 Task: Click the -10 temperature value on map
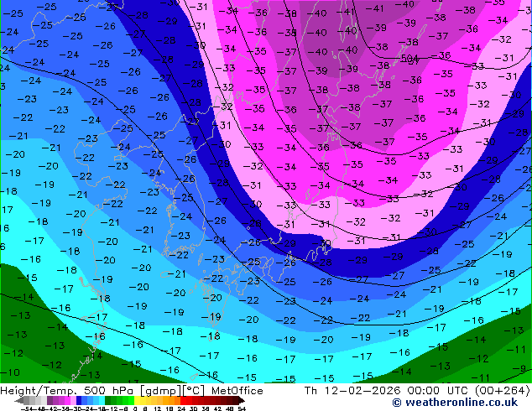(x=10, y=372)
